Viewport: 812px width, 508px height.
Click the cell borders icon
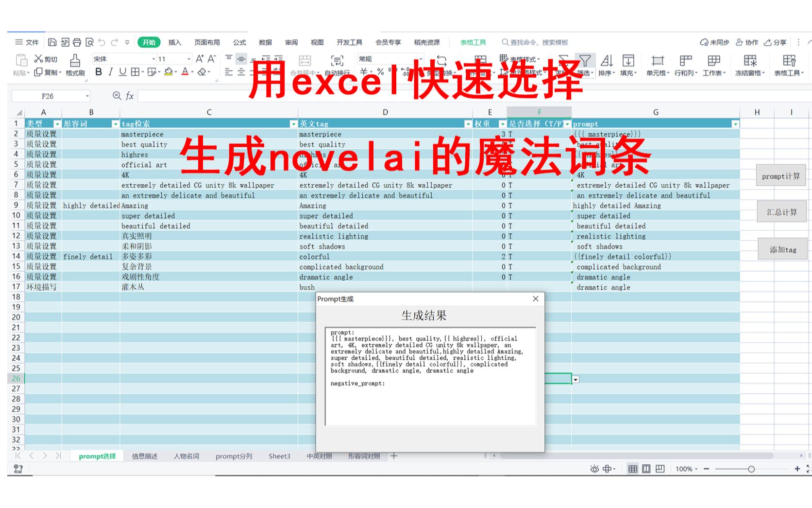point(135,72)
